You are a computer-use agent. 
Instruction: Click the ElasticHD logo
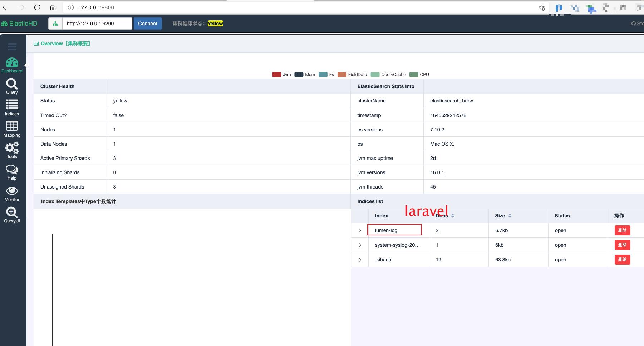click(19, 24)
